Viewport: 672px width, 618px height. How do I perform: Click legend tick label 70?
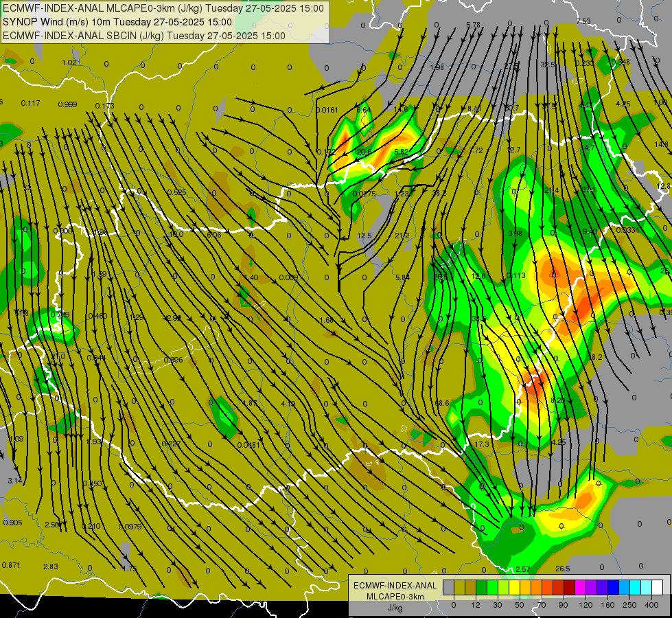pyautogui.click(x=542, y=605)
